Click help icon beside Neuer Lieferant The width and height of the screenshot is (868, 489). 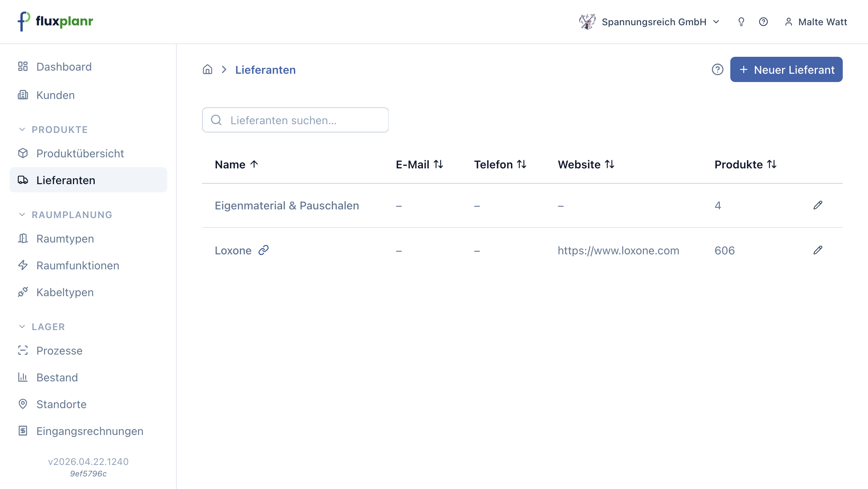pyautogui.click(x=718, y=70)
